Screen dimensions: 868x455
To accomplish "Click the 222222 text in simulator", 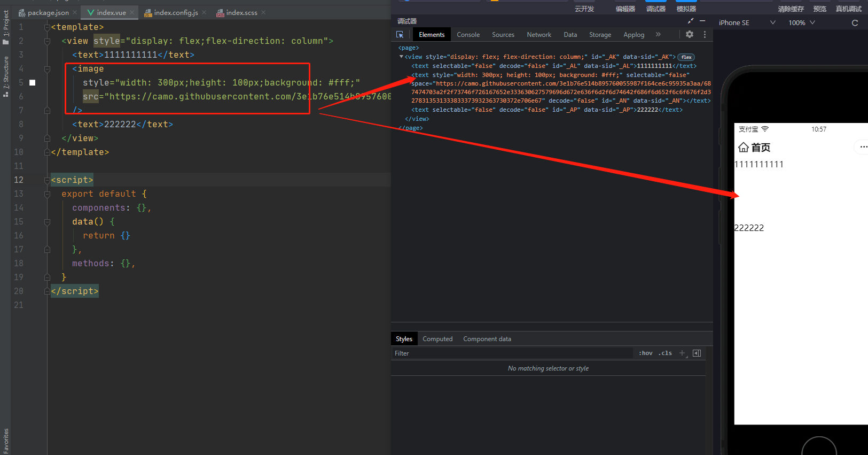I will [x=749, y=228].
